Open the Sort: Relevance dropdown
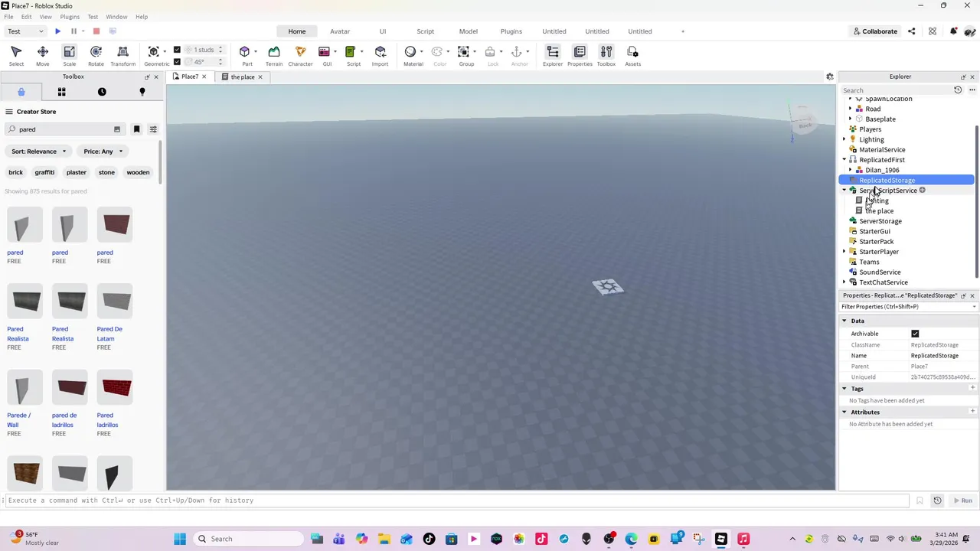 tap(39, 152)
